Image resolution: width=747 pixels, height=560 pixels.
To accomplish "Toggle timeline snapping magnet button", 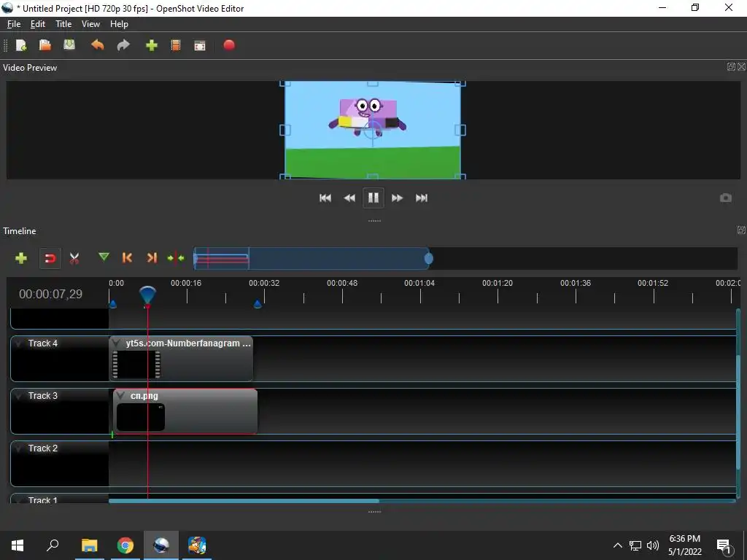I will point(50,258).
